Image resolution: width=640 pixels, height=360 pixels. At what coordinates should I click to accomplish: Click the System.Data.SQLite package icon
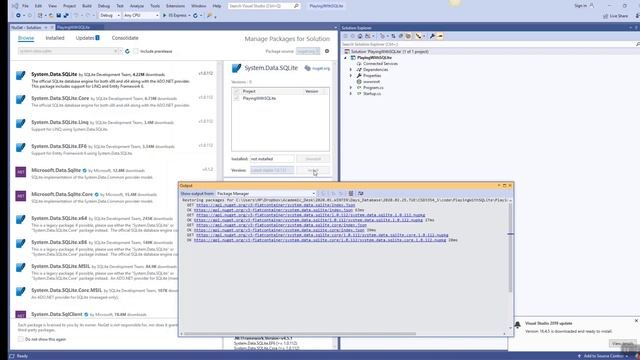[x=20, y=76]
